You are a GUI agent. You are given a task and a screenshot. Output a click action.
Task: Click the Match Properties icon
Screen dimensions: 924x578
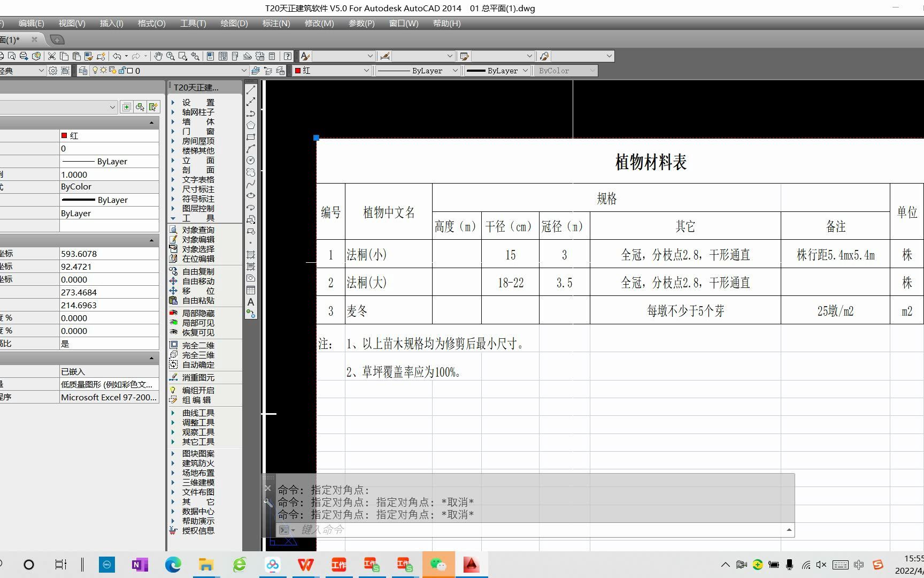[89, 56]
